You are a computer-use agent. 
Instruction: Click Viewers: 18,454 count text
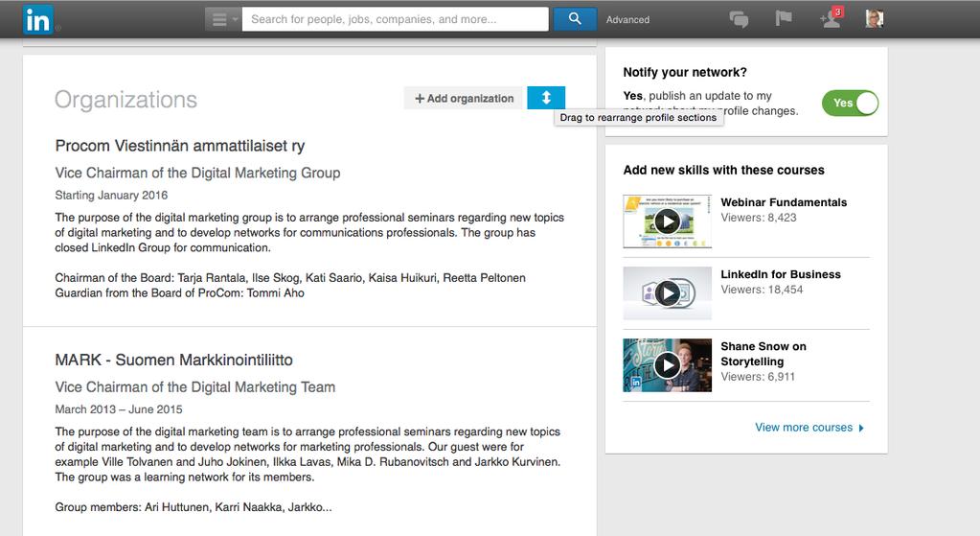pos(762,290)
